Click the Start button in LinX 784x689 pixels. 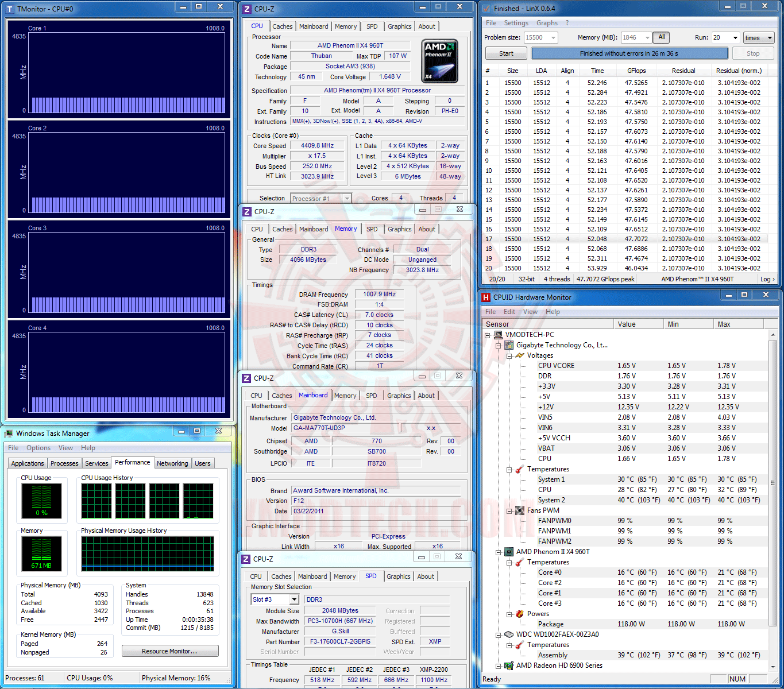pyautogui.click(x=507, y=53)
